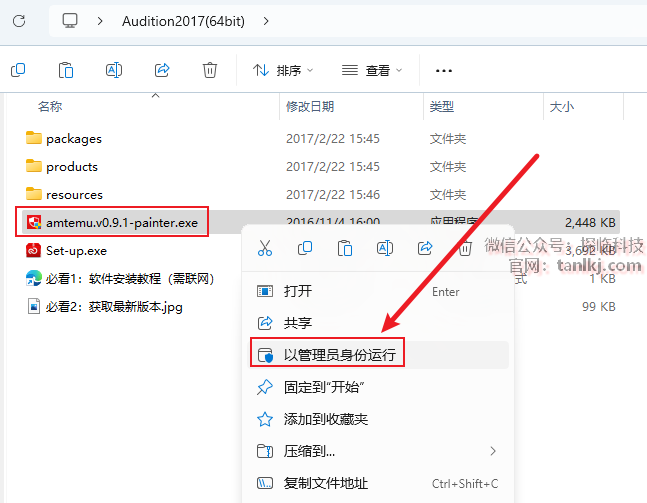Choose 复制文件地址 in the context menu
Screen dimensions: 647x503
tap(377, 483)
